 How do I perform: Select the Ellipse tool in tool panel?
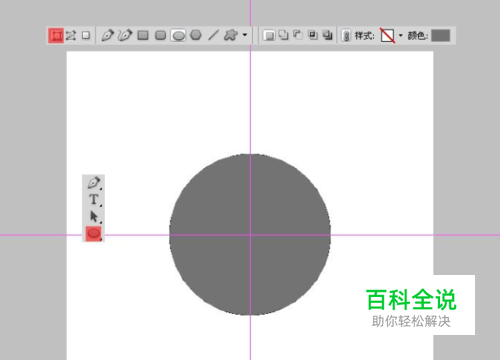94,233
